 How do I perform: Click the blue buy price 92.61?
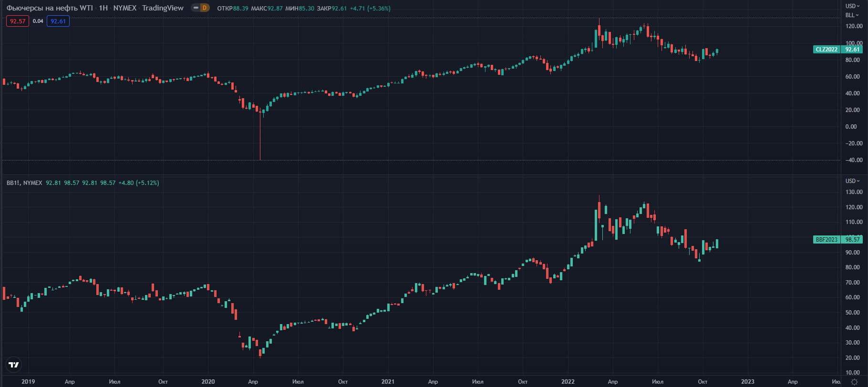coord(58,21)
